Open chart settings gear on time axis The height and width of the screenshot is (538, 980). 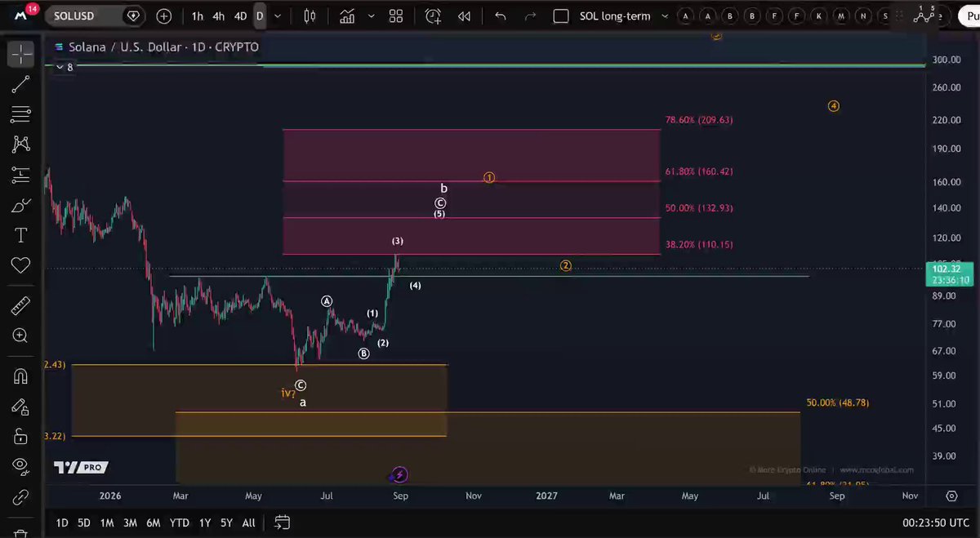click(951, 496)
